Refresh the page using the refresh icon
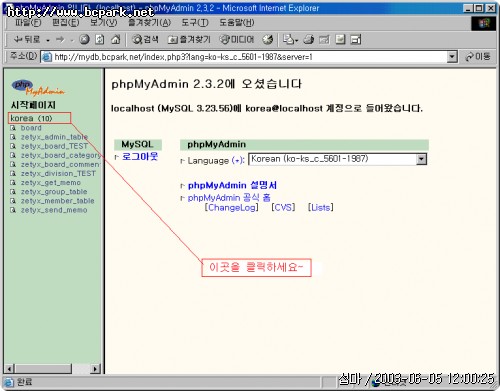 (100, 40)
